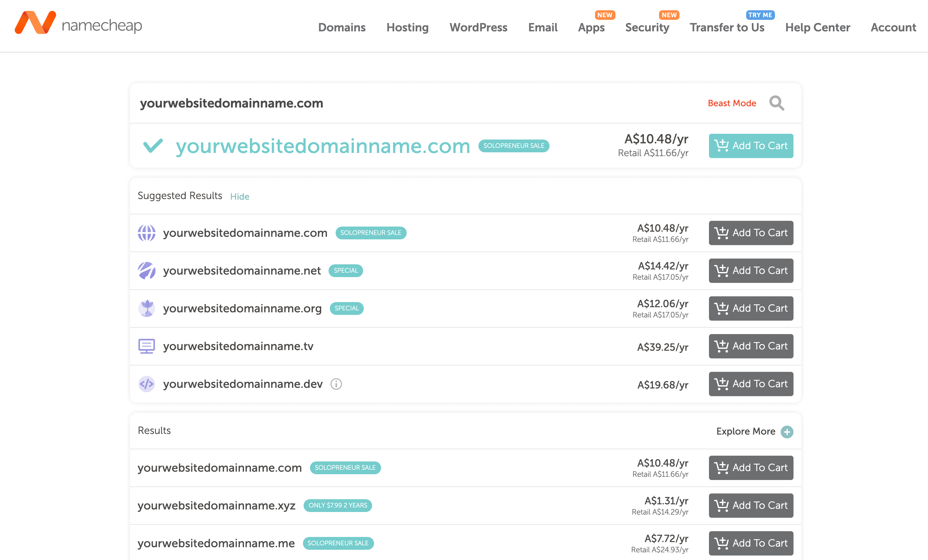Image resolution: width=928 pixels, height=560 pixels.
Task: Add yourwebsitedomainname.dev to the cart
Action: click(751, 384)
